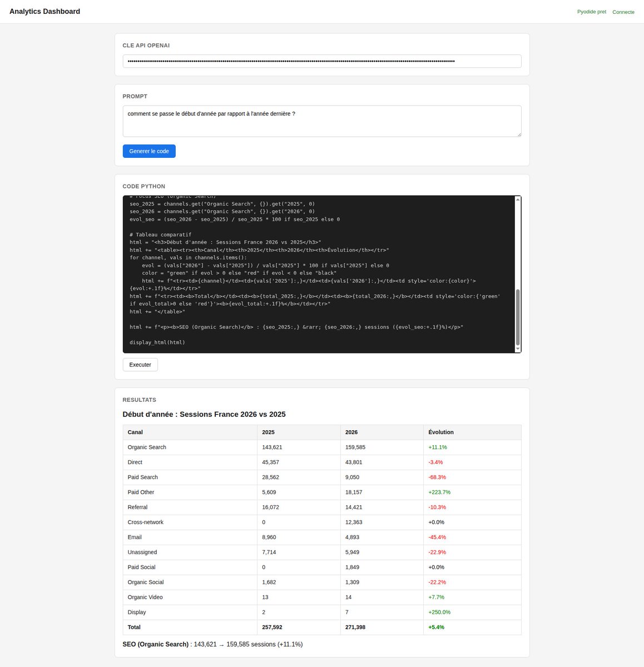Select the Direct row label
Screen dimensions: 644x667
[x=135, y=462]
